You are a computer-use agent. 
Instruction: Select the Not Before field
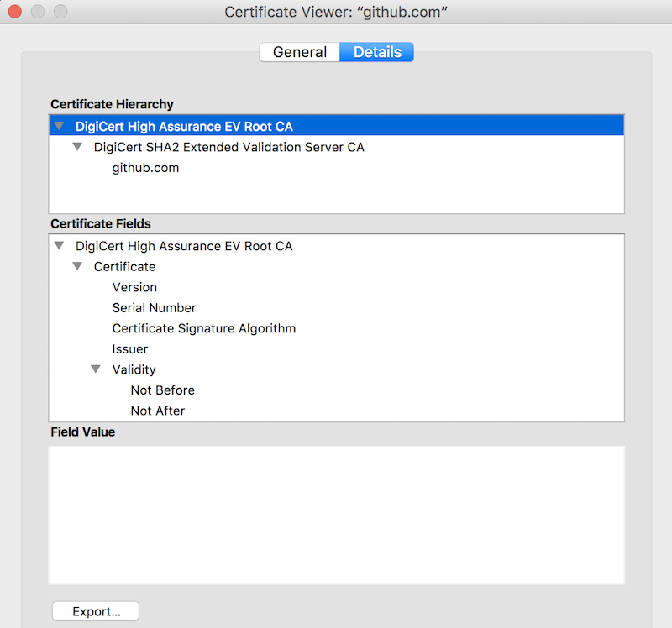click(x=337, y=390)
